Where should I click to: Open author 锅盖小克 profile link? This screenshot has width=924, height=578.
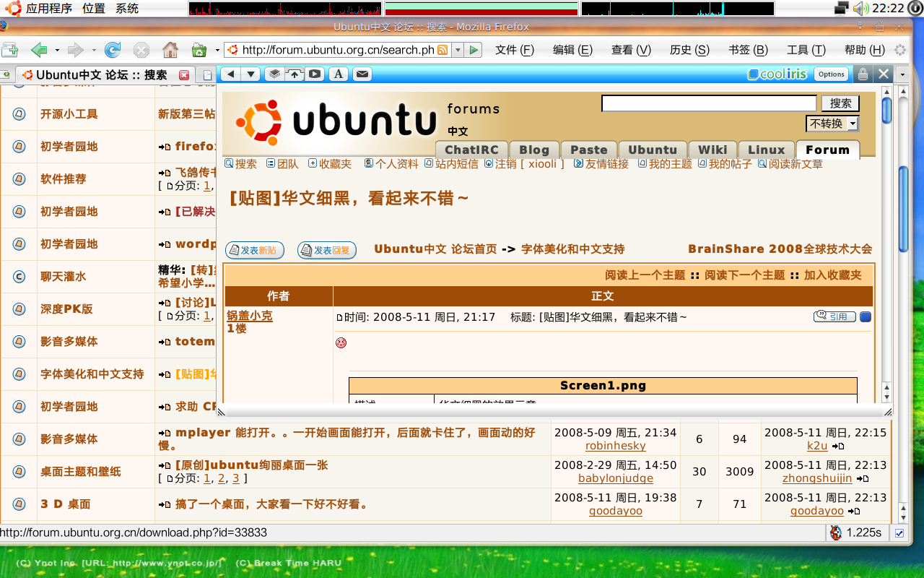tap(250, 316)
